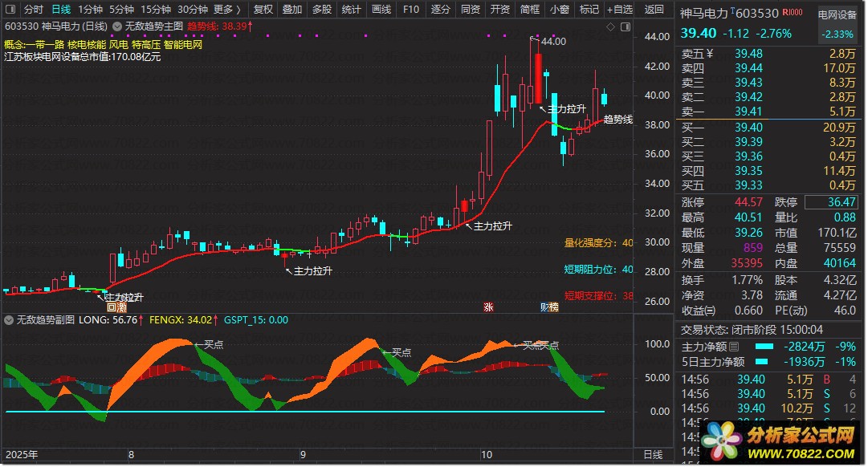Click the 换手 turnover value 1.77%
Viewport: 868px width, 467px height.
(748, 281)
